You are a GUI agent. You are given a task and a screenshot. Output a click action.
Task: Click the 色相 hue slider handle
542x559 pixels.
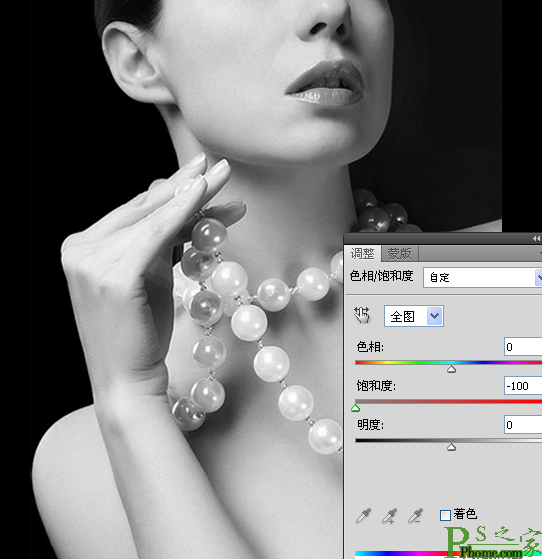451,369
